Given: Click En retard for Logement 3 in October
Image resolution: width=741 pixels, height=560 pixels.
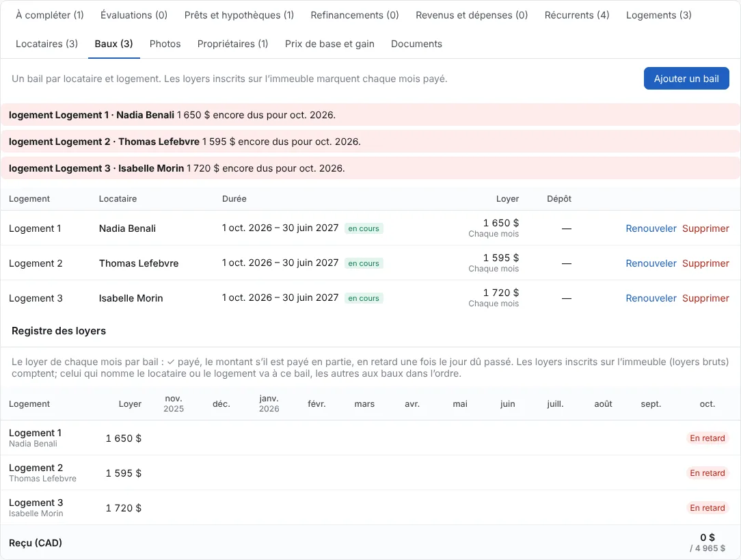Looking at the screenshot, I should (707, 508).
